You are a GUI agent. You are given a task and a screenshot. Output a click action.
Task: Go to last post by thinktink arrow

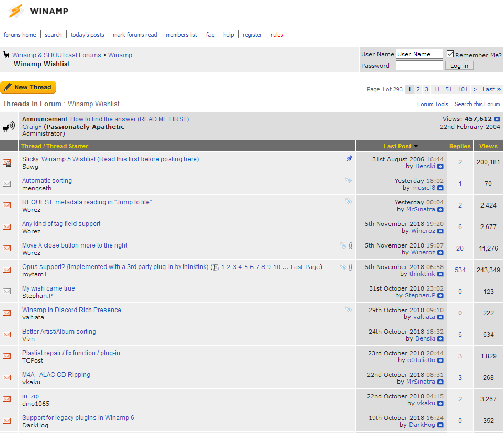click(x=440, y=274)
